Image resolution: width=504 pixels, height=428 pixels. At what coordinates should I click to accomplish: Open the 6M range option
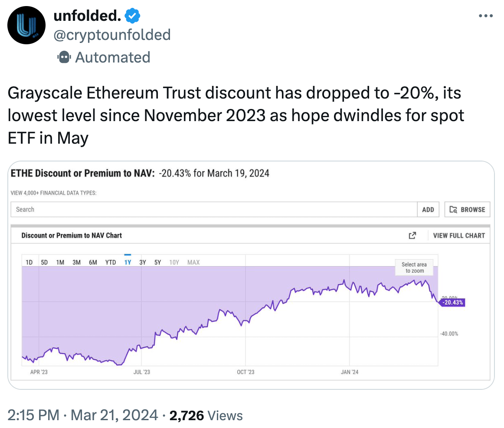click(93, 262)
